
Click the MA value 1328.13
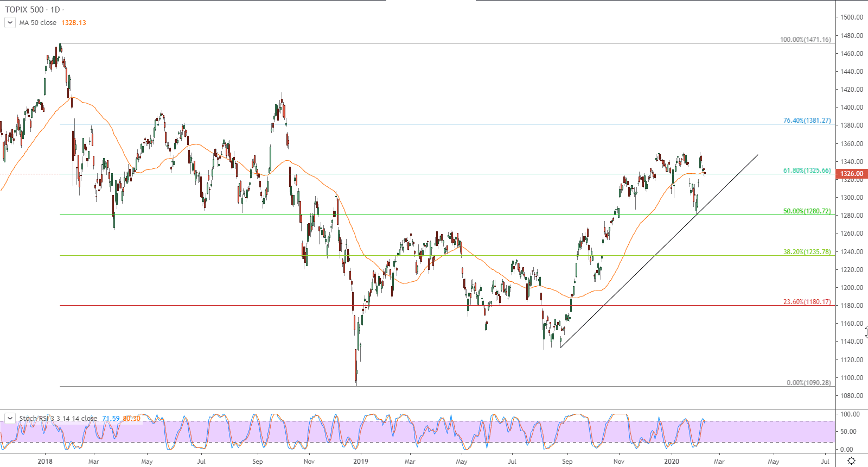[74, 23]
